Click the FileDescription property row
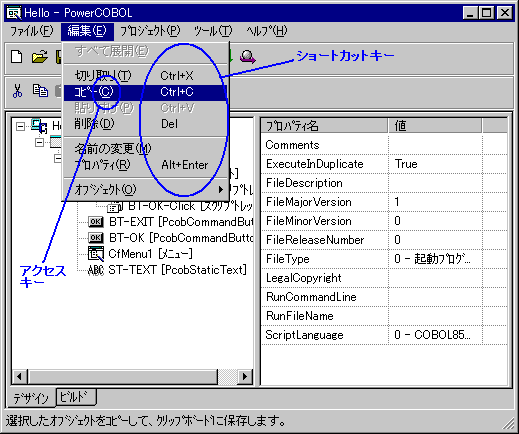Image resolution: width=519 pixels, height=434 pixels. point(384,183)
